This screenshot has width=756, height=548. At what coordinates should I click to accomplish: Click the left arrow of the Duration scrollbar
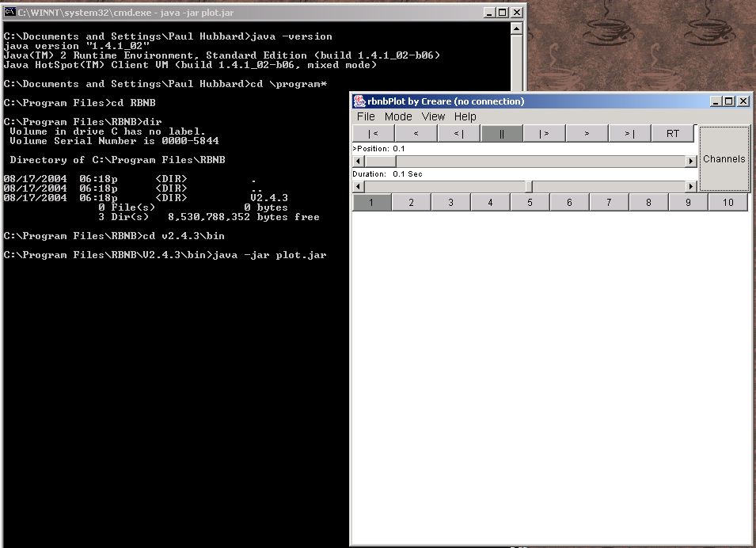click(356, 185)
